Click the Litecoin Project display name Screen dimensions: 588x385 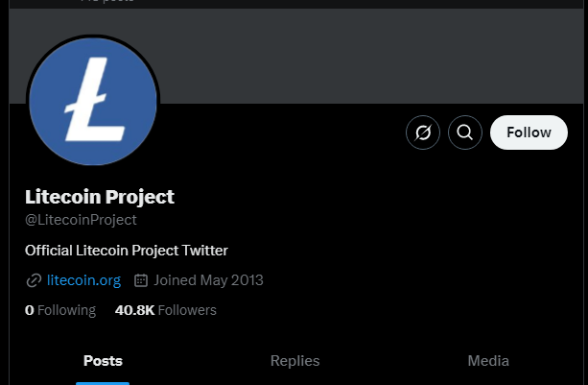pos(100,197)
